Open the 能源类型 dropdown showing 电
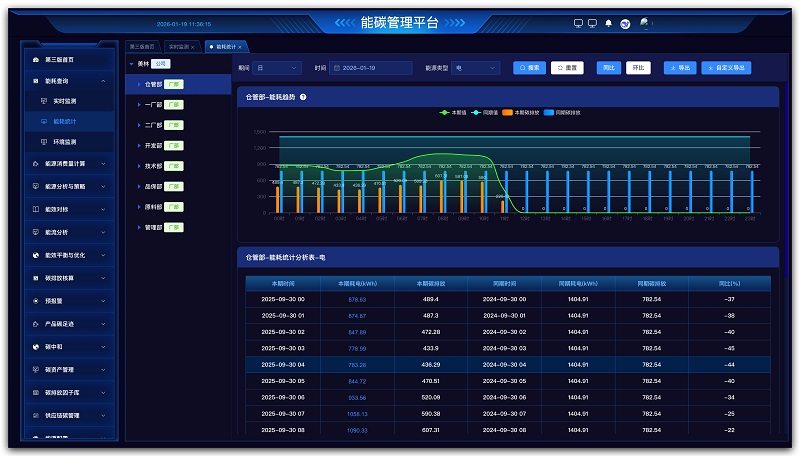The width and height of the screenshot is (800, 456). [x=474, y=68]
